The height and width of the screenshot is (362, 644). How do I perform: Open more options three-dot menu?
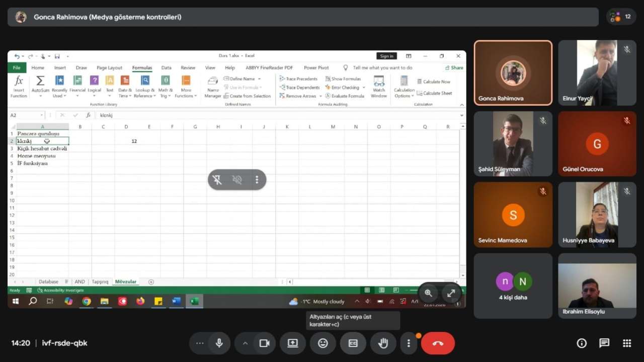point(409,343)
